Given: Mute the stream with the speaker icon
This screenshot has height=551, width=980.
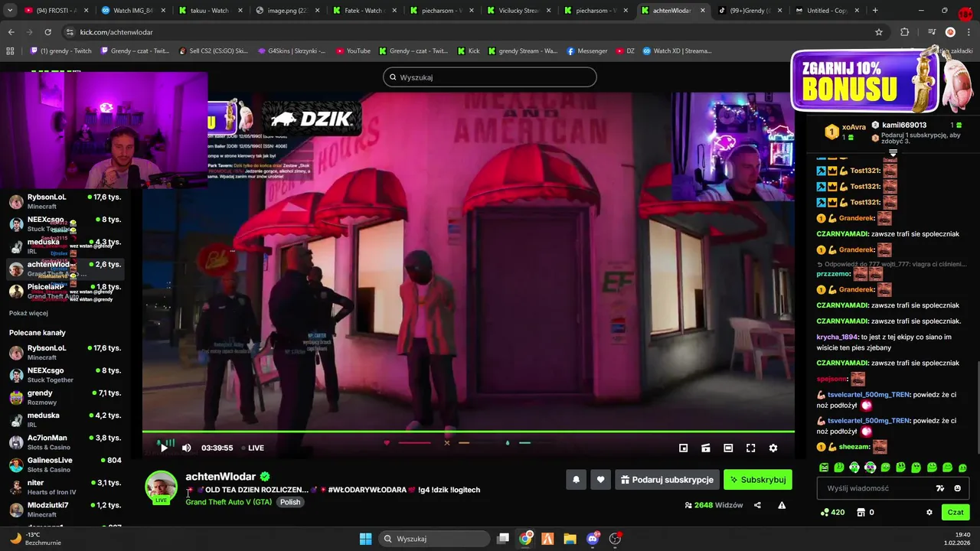Looking at the screenshot, I should pyautogui.click(x=186, y=448).
